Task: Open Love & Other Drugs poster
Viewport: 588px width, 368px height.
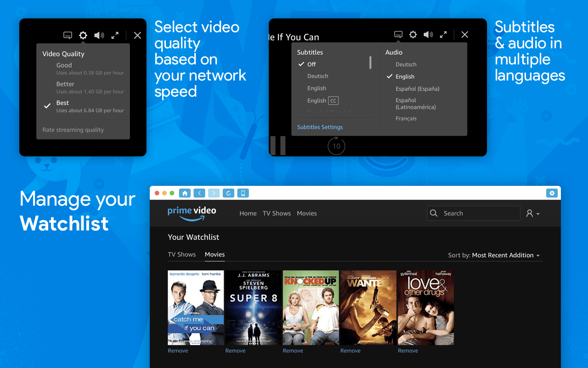Action: click(426, 308)
